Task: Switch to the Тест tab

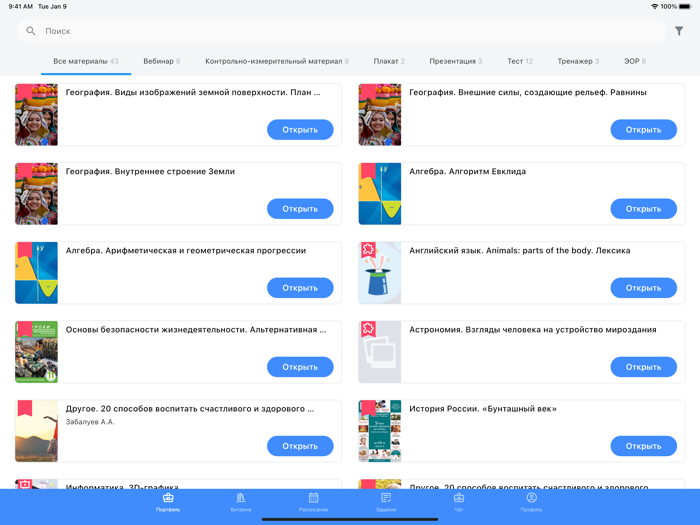Action: click(520, 61)
